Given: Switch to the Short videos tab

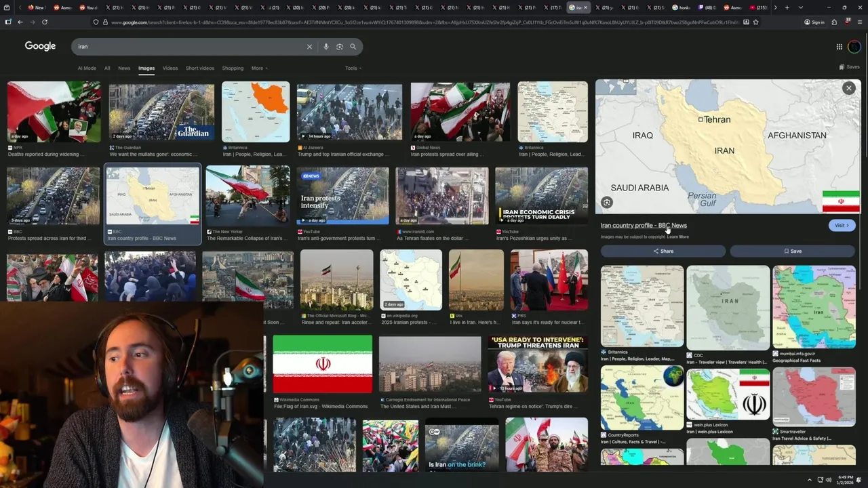Looking at the screenshot, I should click(200, 68).
